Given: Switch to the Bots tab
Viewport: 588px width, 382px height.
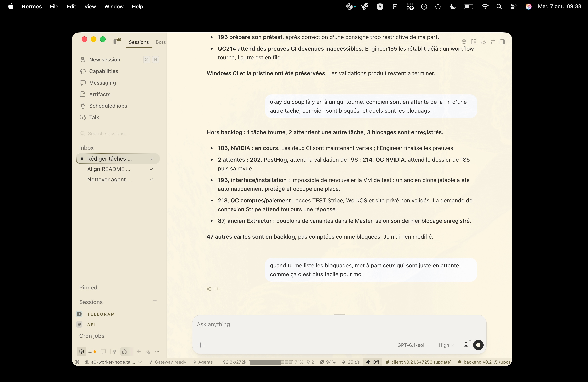Looking at the screenshot, I should click(x=161, y=42).
